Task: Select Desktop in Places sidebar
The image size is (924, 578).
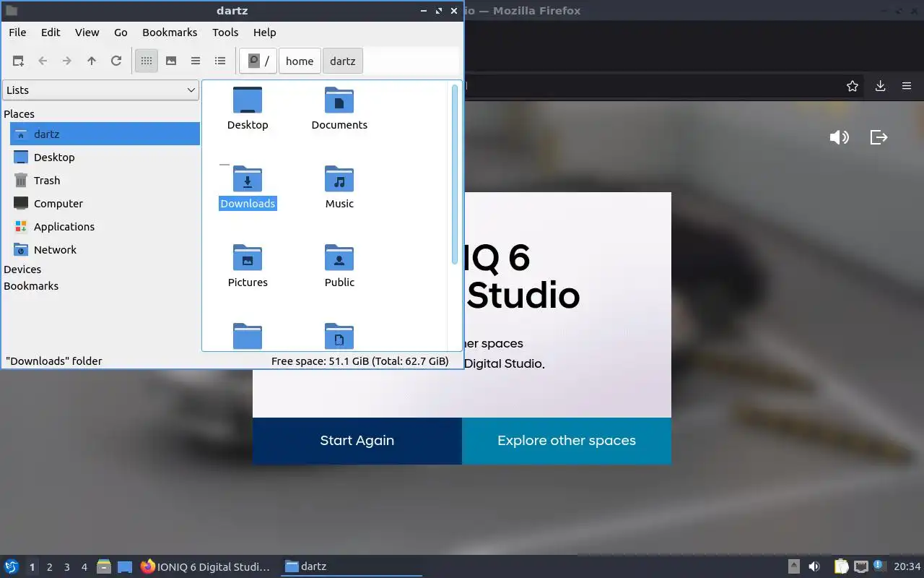Action: pos(105,158)
